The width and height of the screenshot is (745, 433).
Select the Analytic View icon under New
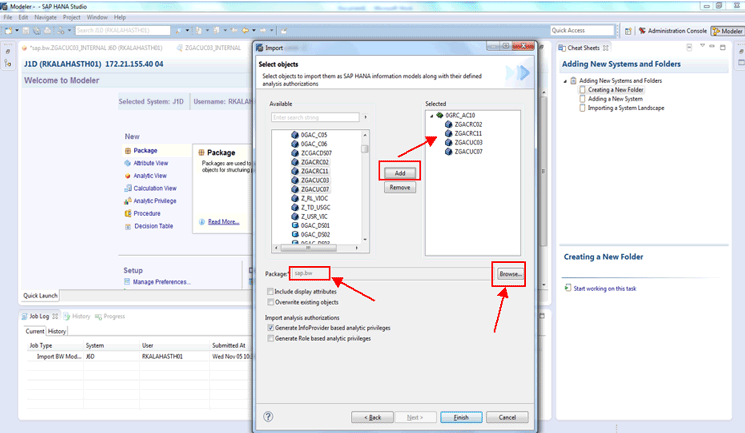[127, 176]
